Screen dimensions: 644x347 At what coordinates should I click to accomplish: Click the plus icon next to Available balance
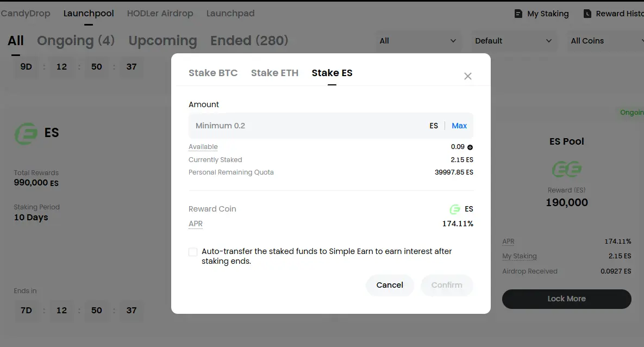[x=470, y=147]
